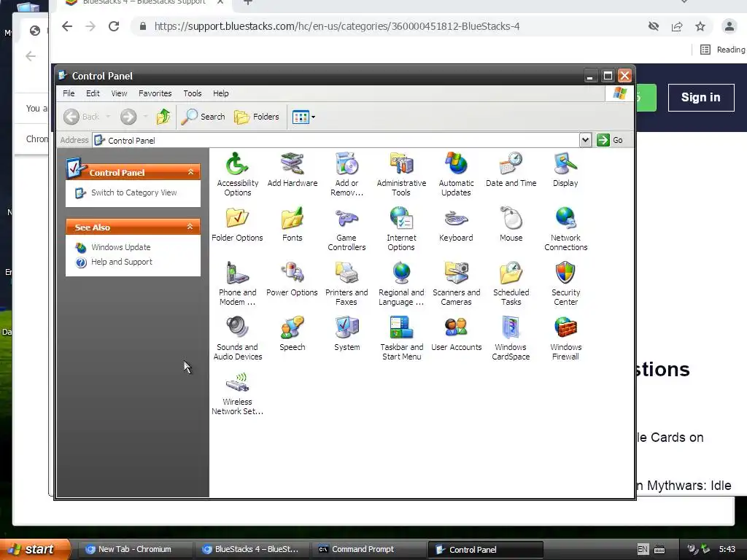Click browser back arrow button
747x560 pixels.
click(x=67, y=26)
